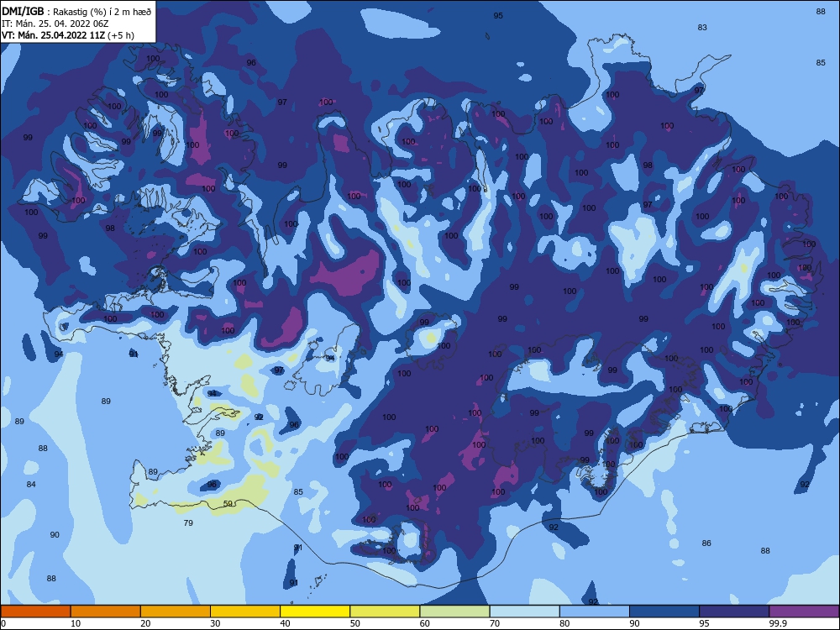Pick the bright yellow 40–50 legend swatch
Viewport: 840px width, 630px height.
point(315,612)
